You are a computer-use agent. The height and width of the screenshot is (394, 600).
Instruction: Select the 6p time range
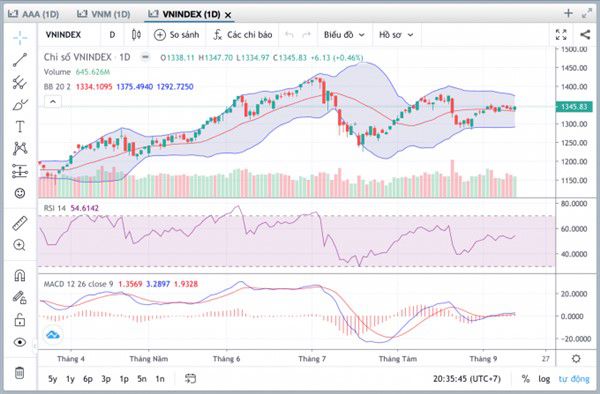tap(88, 379)
